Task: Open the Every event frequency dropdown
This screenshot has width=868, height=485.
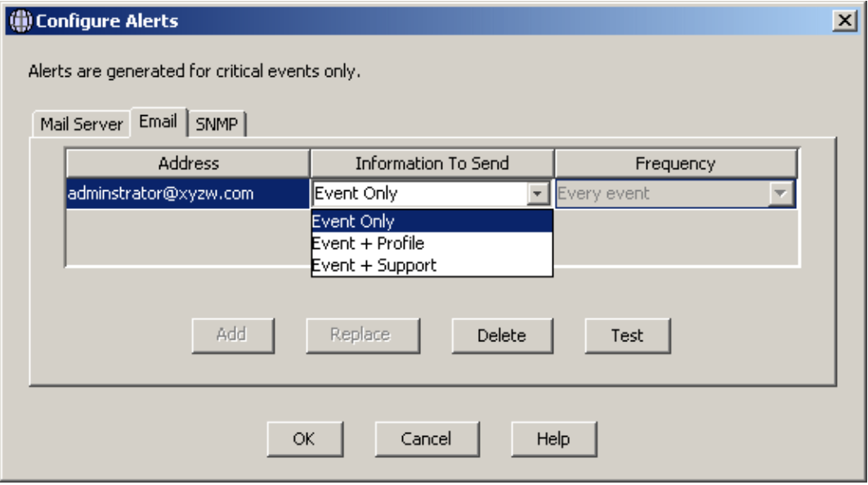Action: tap(781, 194)
